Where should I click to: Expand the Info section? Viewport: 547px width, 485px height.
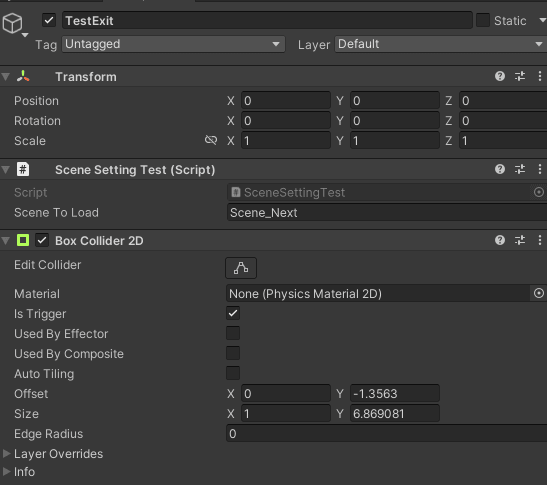point(6,471)
